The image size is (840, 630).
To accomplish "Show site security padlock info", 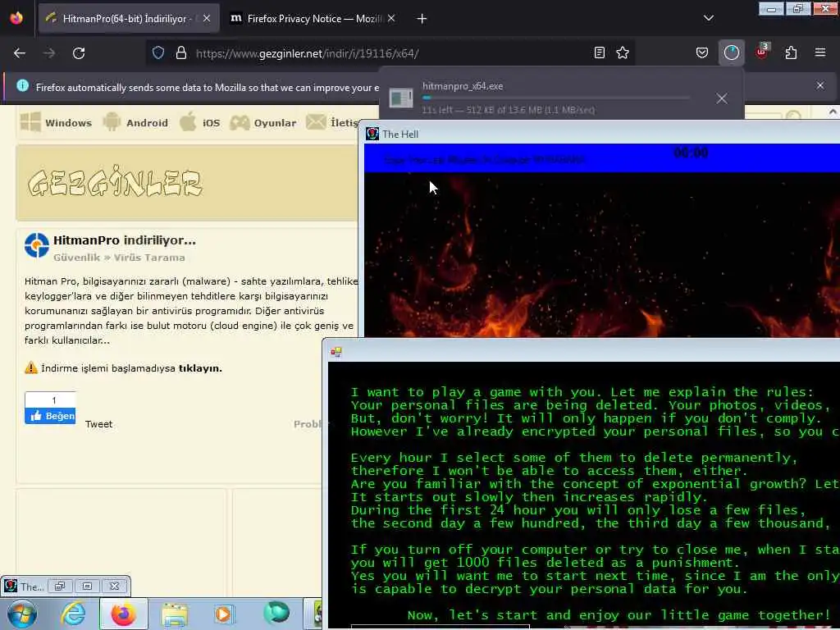I will click(x=181, y=53).
